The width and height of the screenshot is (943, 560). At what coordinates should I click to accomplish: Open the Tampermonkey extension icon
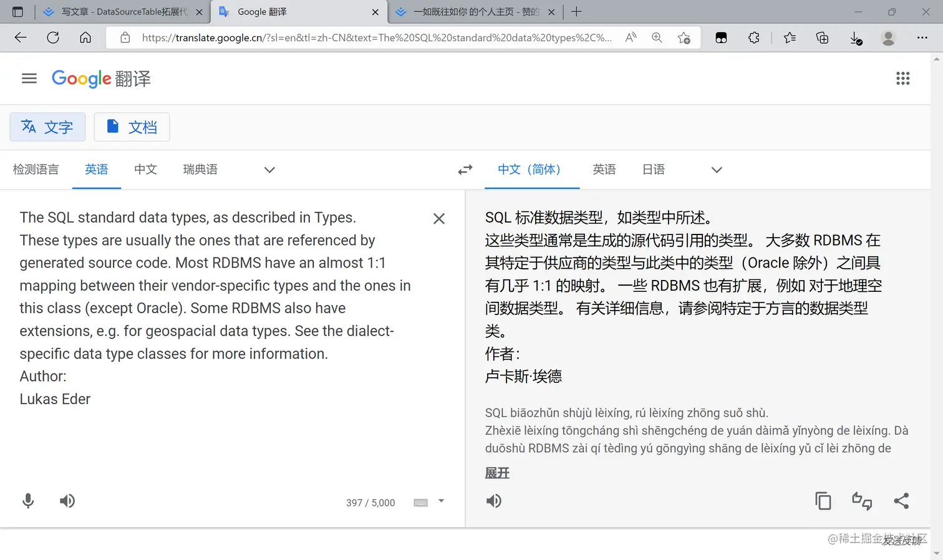point(721,37)
